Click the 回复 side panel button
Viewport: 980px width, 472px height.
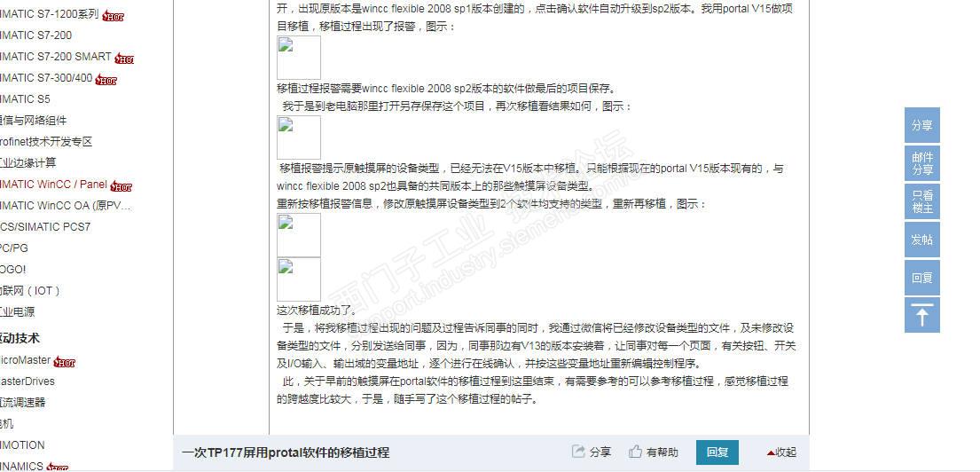coord(921,278)
